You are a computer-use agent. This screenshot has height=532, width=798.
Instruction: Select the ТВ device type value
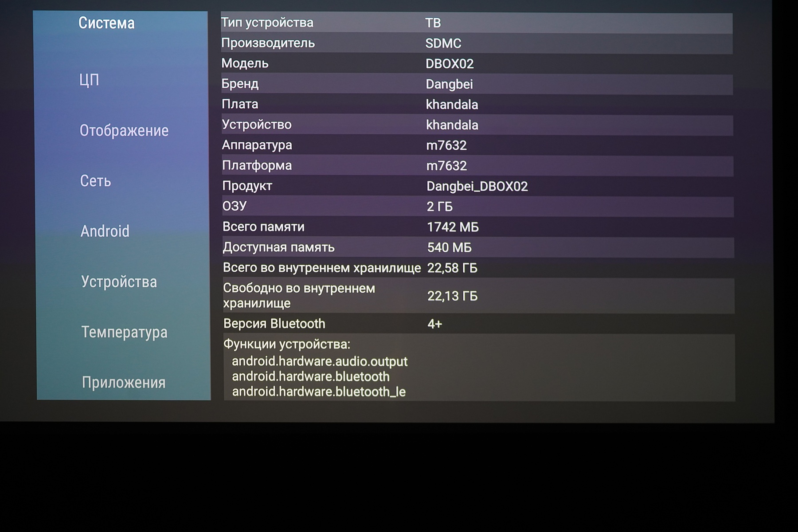pyautogui.click(x=433, y=23)
